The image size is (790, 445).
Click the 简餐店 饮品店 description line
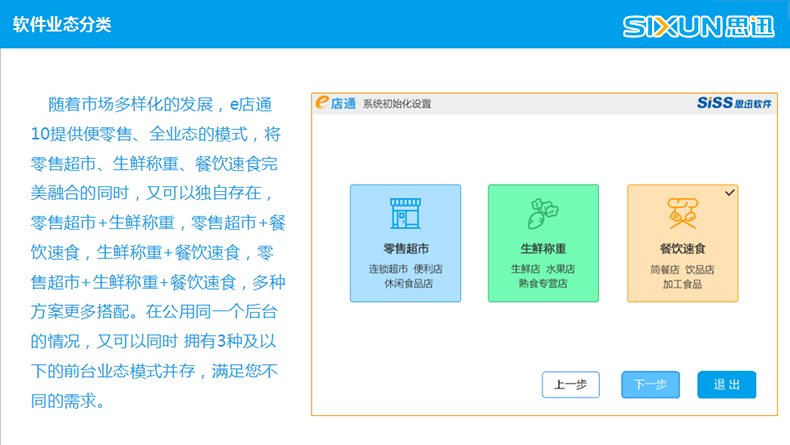click(x=681, y=269)
